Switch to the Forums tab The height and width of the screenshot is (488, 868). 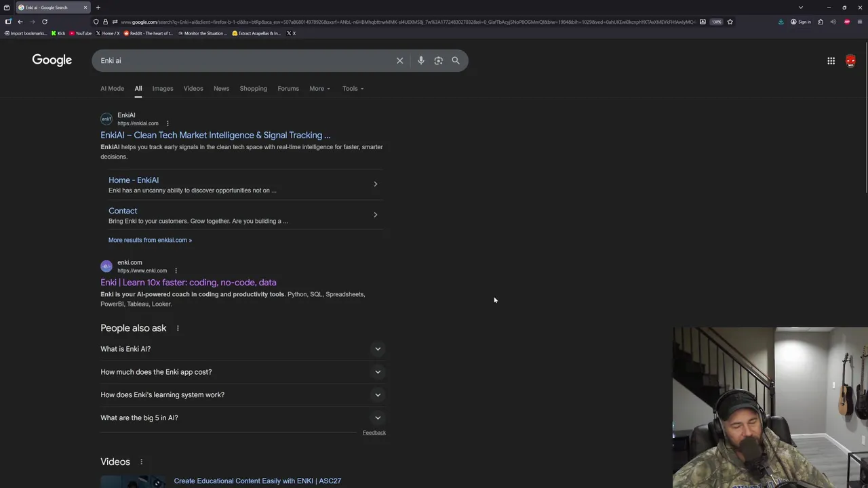click(x=288, y=88)
